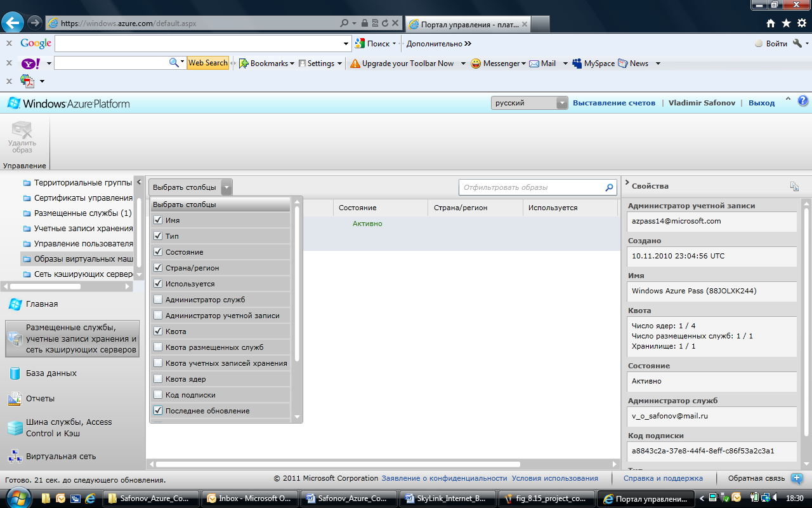Uncheck the Квота column checkbox
The image size is (812, 508).
pos(158,331)
